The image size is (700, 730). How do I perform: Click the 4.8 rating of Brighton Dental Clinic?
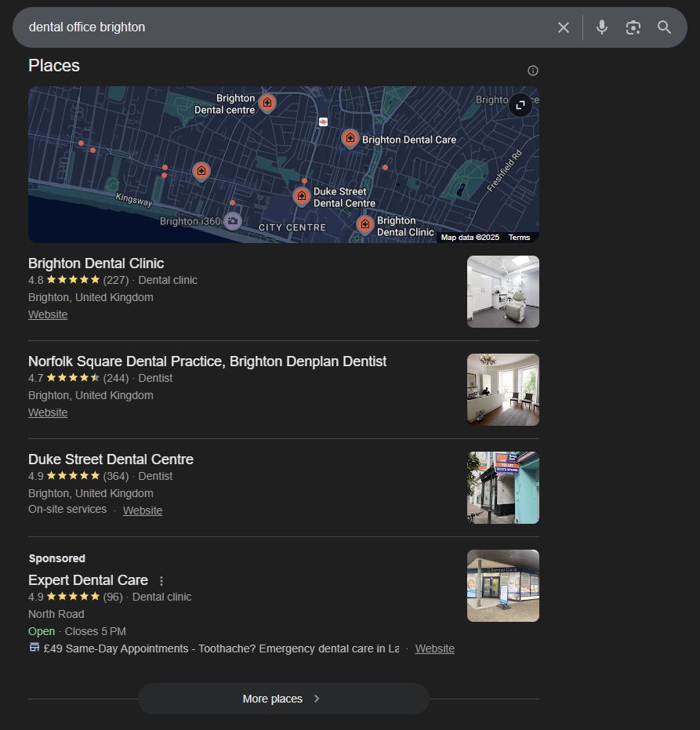(36, 280)
